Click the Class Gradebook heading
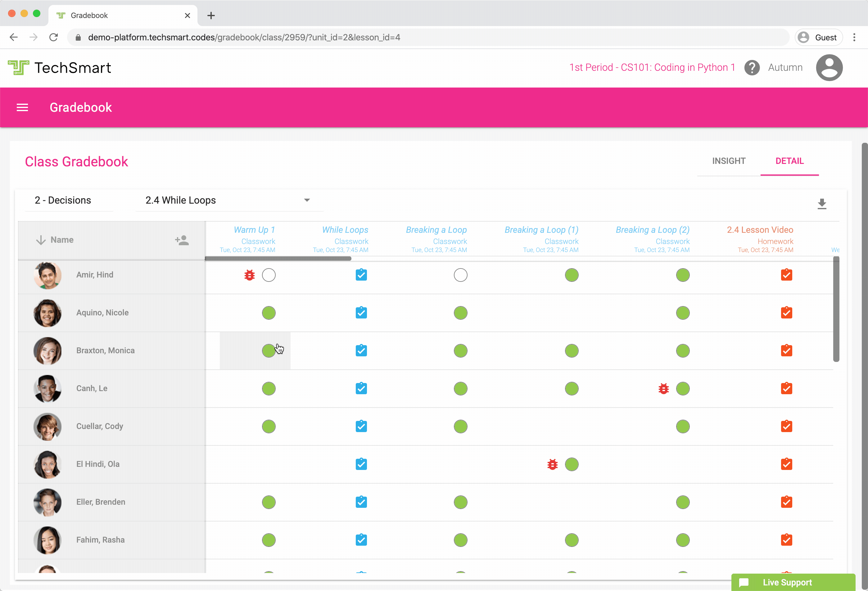This screenshot has height=591, width=868. pyautogui.click(x=77, y=162)
